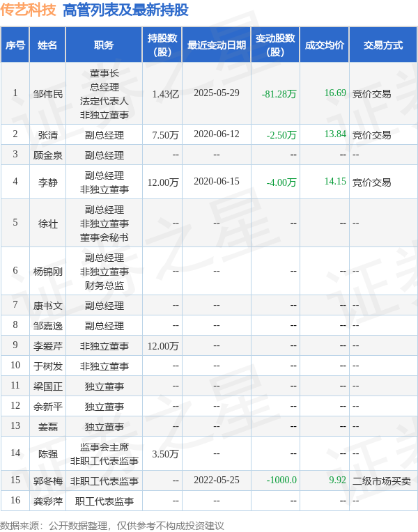Screen dimensions: 418x532
Task: Click the name 邹伟民
Action: pos(48,93)
